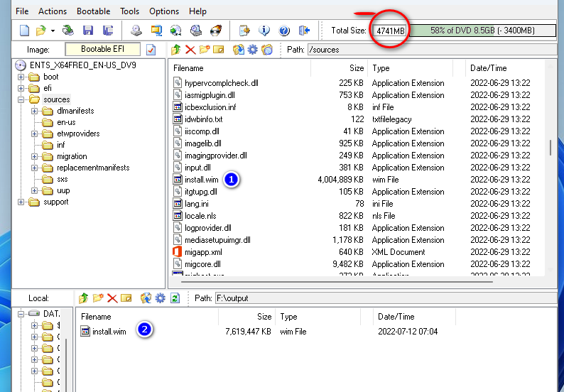Expand the dlmanifests folder node
564x392 pixels.
(35, 111)
